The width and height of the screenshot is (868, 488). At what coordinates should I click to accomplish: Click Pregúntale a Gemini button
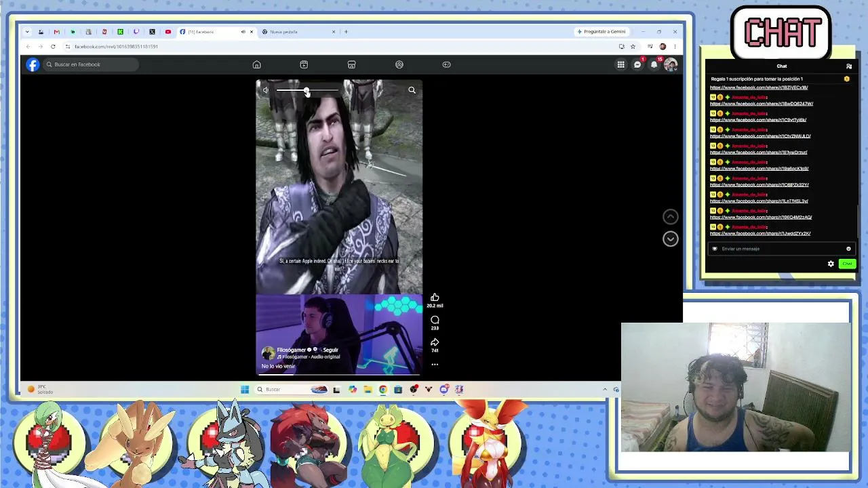click(x=601, y=32)
